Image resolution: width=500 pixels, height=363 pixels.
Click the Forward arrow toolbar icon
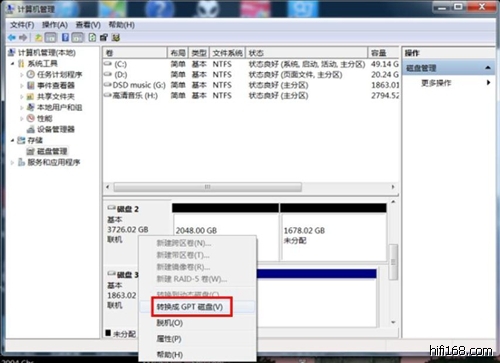point(23,38)
